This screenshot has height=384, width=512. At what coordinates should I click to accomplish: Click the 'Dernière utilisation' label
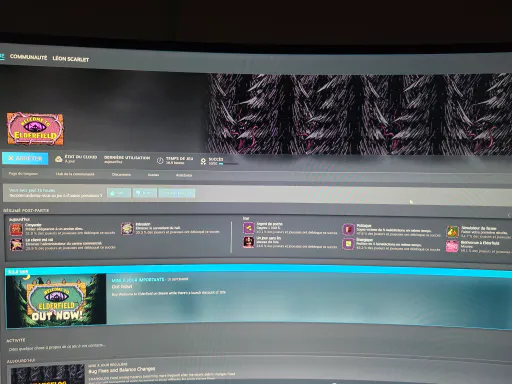(127, 157)
